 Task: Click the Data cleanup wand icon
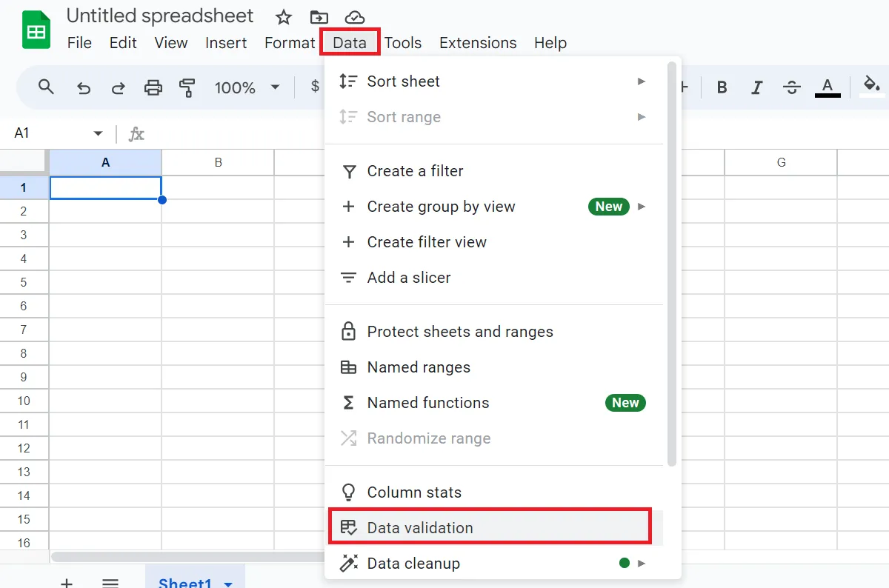(348, 564)
